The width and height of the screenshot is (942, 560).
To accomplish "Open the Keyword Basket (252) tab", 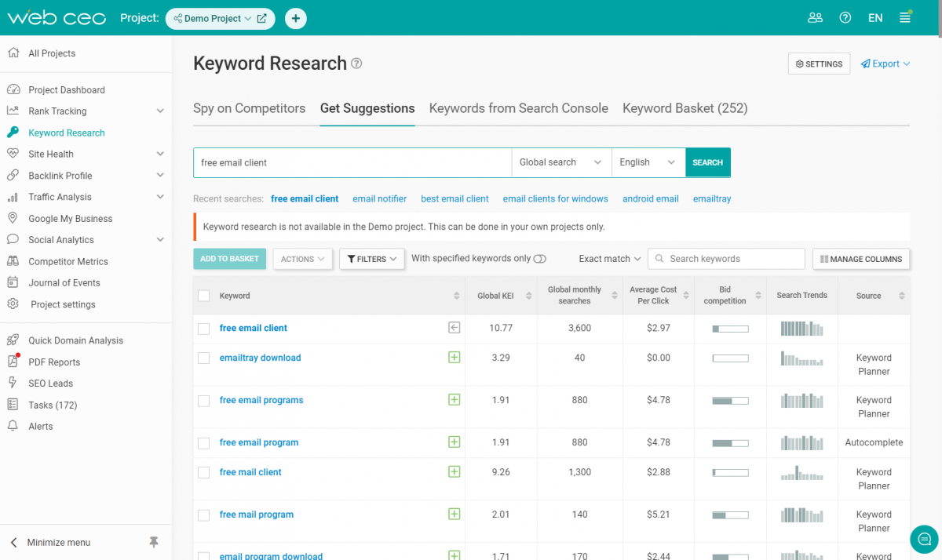I will 685,108.
